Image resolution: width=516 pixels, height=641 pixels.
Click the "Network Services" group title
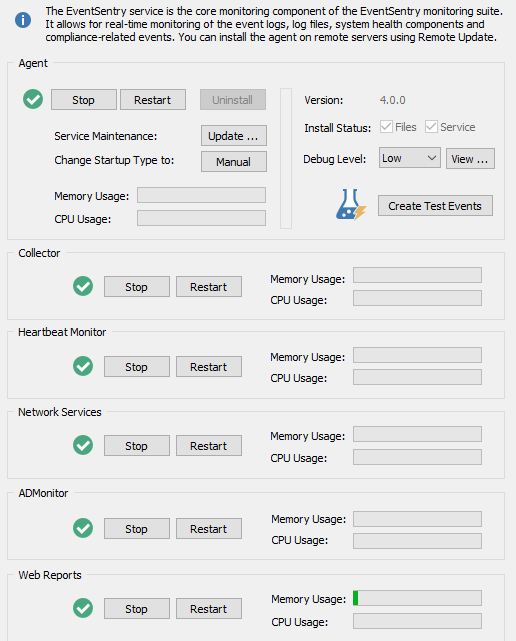60,412
